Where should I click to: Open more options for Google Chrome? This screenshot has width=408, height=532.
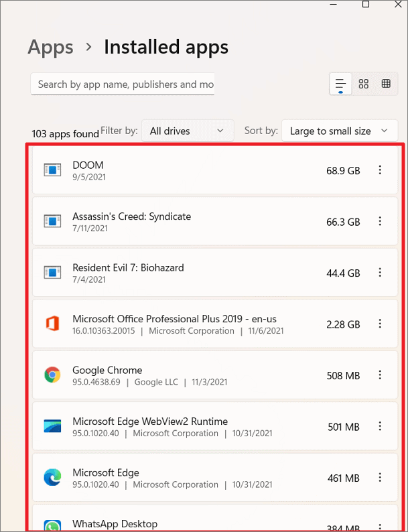380,375
